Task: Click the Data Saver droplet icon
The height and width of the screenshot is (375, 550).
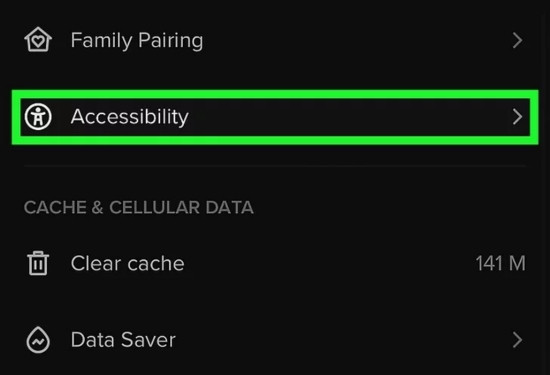Action: 38,340
